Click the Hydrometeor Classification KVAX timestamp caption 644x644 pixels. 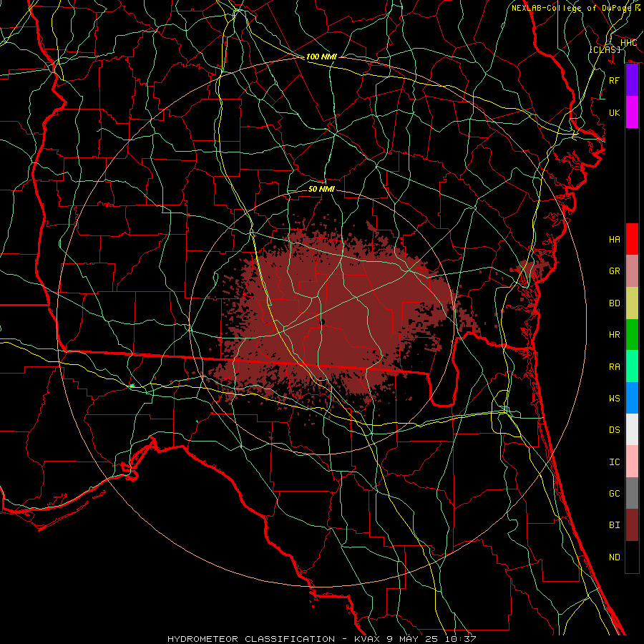click(x=321, y=639)
